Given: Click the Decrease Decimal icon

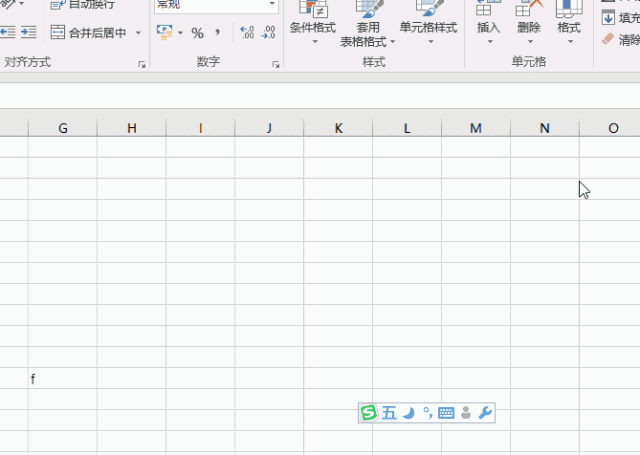Looking at the screenshot, I should (269, 32).
